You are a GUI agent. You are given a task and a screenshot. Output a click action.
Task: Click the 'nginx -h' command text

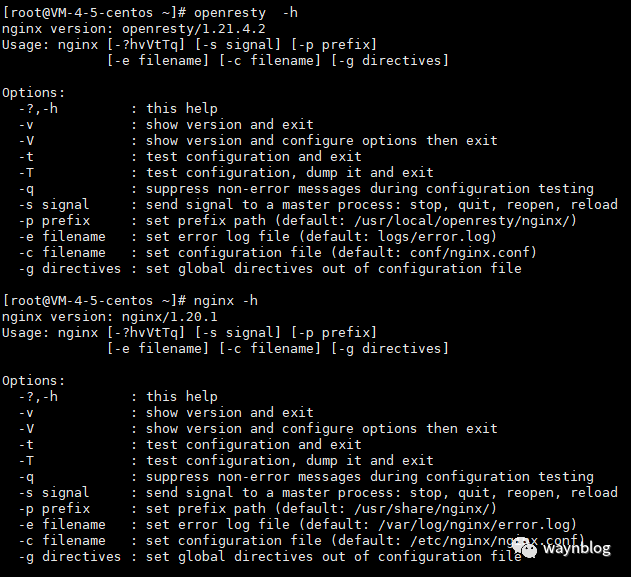coord(225,301)
